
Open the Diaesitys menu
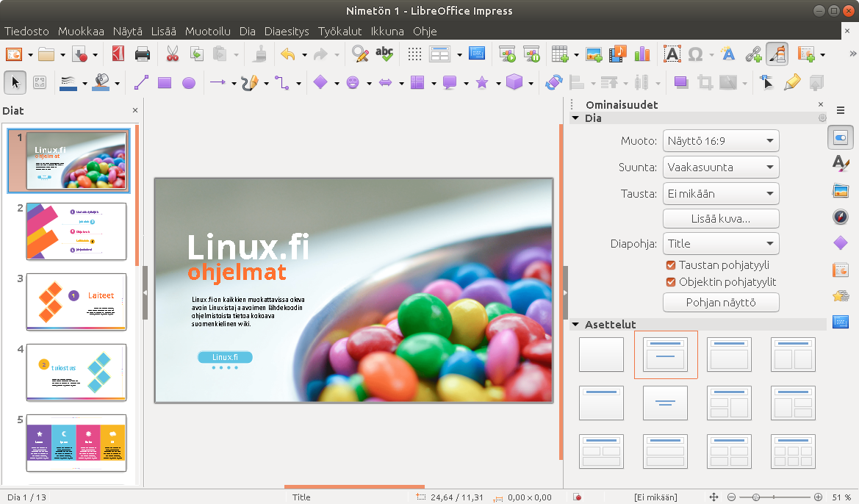coord(287,32)
